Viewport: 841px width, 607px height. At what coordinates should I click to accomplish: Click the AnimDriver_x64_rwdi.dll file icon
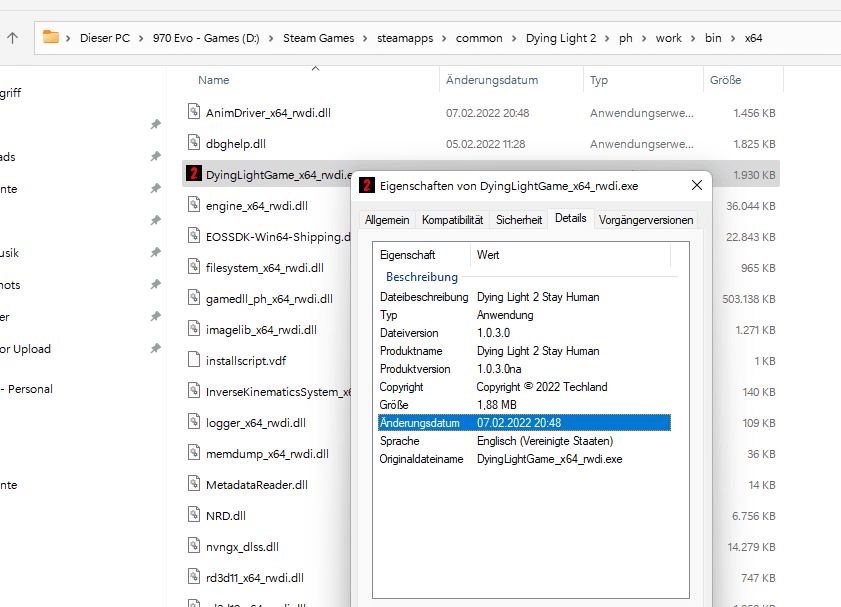pos(194,112)
